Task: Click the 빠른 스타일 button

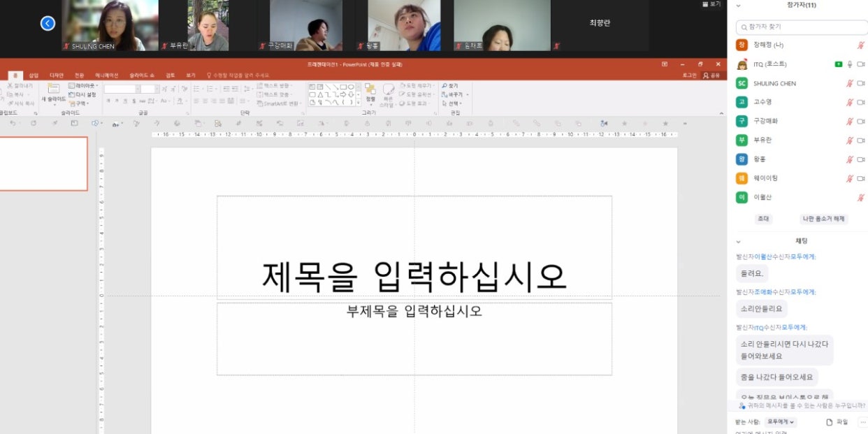Action: tap(389, 94)
